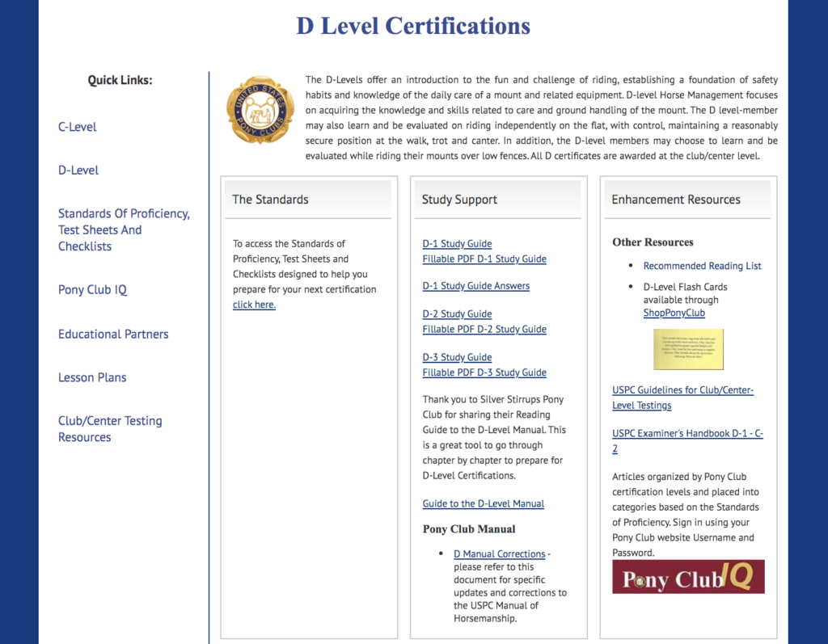Click the 'The Standards' panel header
The image size is (828, 644).
coord(308,200)
